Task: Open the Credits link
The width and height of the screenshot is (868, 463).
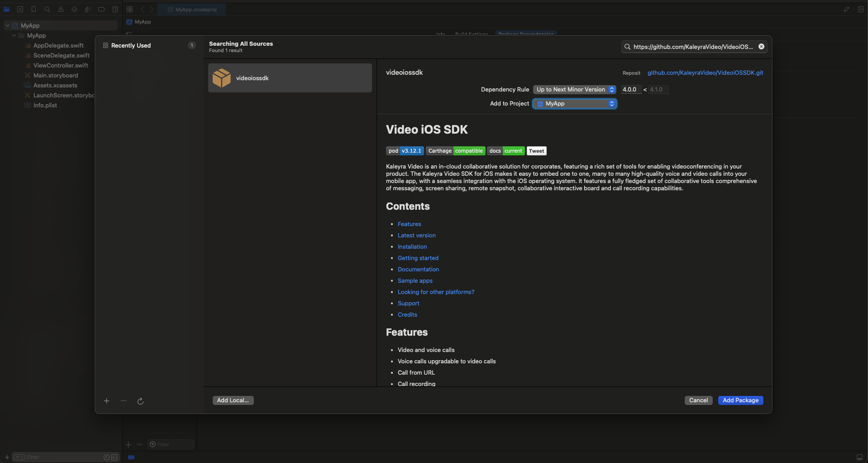Action: 407,314
